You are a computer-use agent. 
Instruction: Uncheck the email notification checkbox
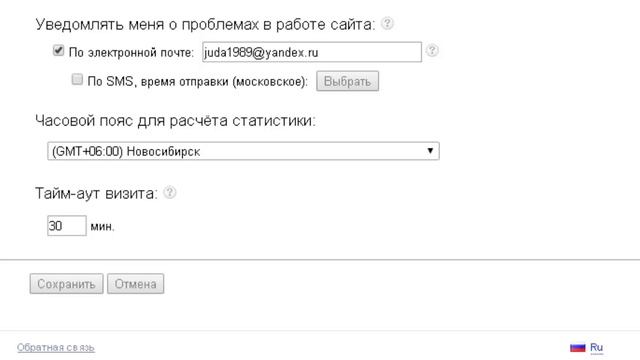(58, 51)
